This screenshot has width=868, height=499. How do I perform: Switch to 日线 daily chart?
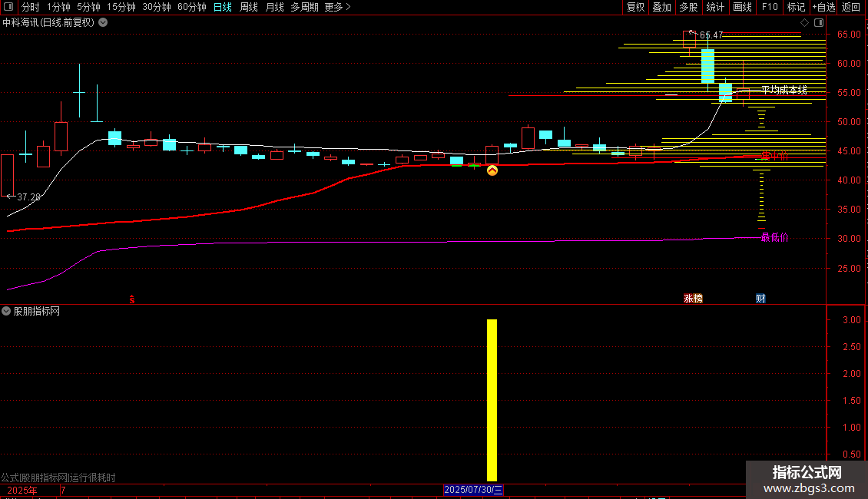tap(223, 7)
